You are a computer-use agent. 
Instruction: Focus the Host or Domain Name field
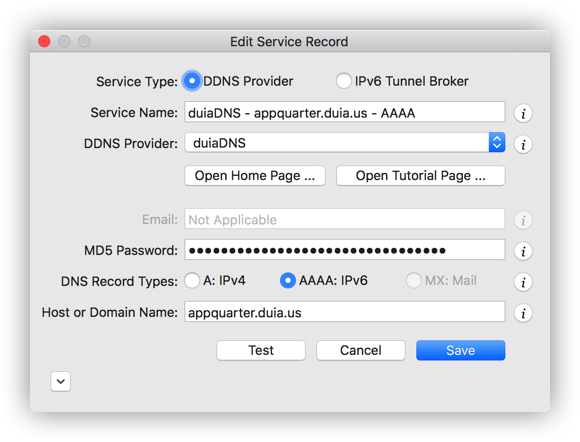click(x=345, y=312)
